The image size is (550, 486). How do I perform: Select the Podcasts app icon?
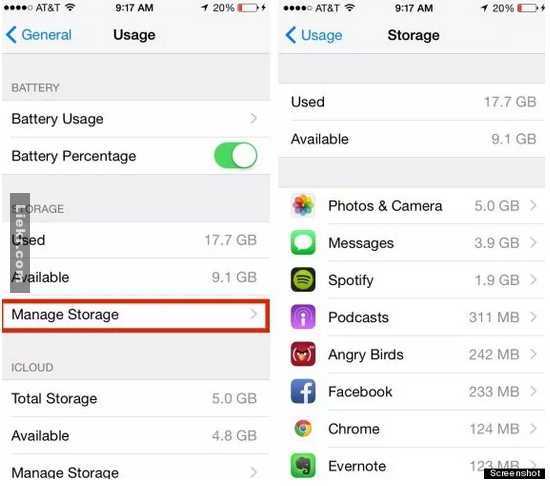point(303,317)
